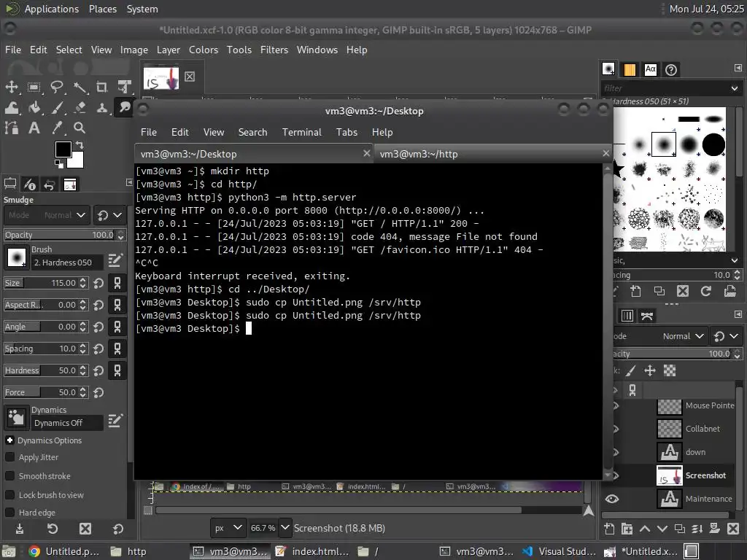Expand Dynamics Options section

click(9, 440)
